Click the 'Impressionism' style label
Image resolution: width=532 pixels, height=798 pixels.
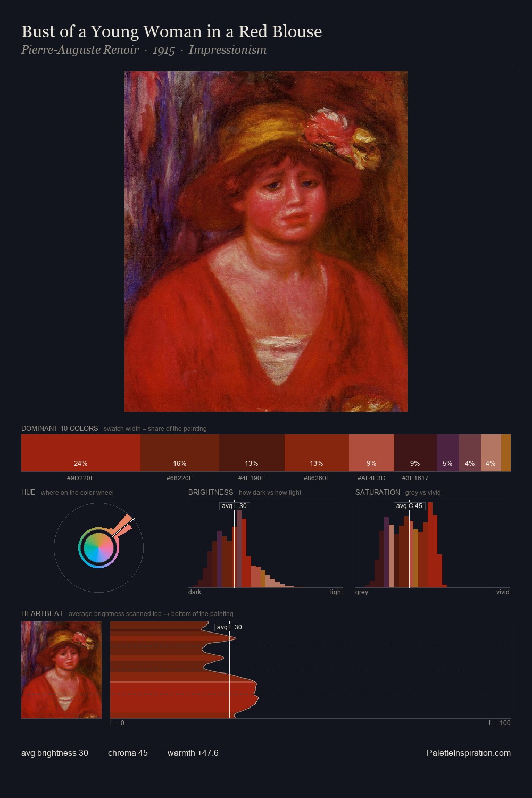228,50
